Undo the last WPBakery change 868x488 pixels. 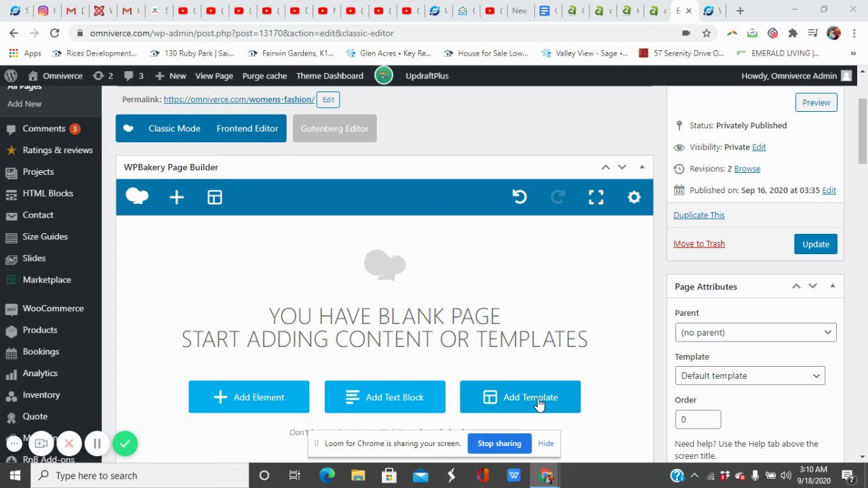pos(519,197)
